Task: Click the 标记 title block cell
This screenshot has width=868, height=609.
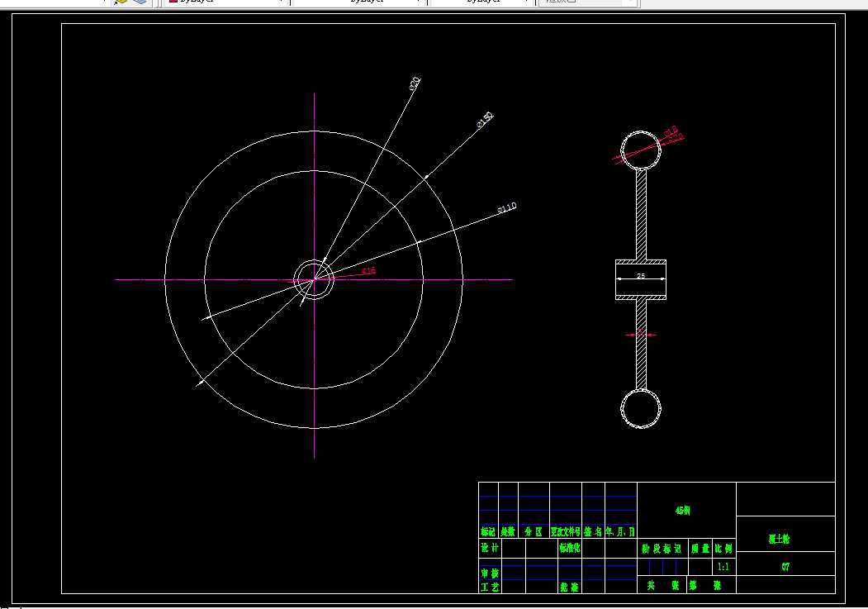Action: (488, 531)
